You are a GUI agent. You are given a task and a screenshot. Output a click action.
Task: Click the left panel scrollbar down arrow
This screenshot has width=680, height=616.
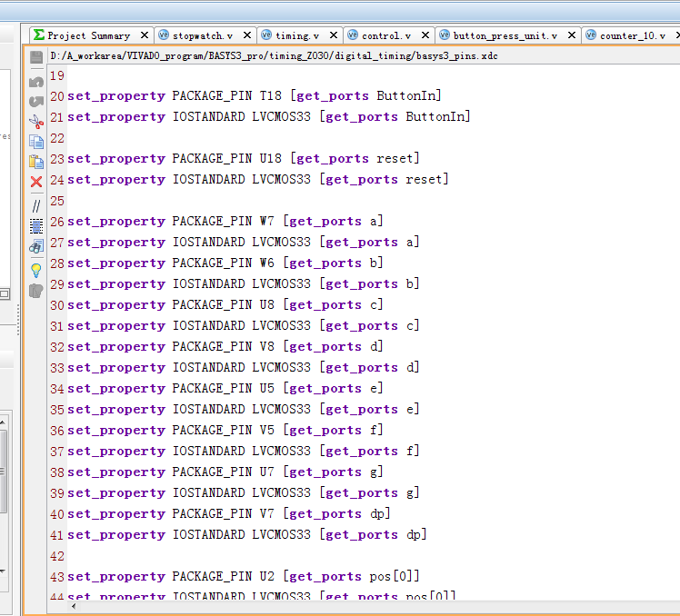tap(4, 571)
